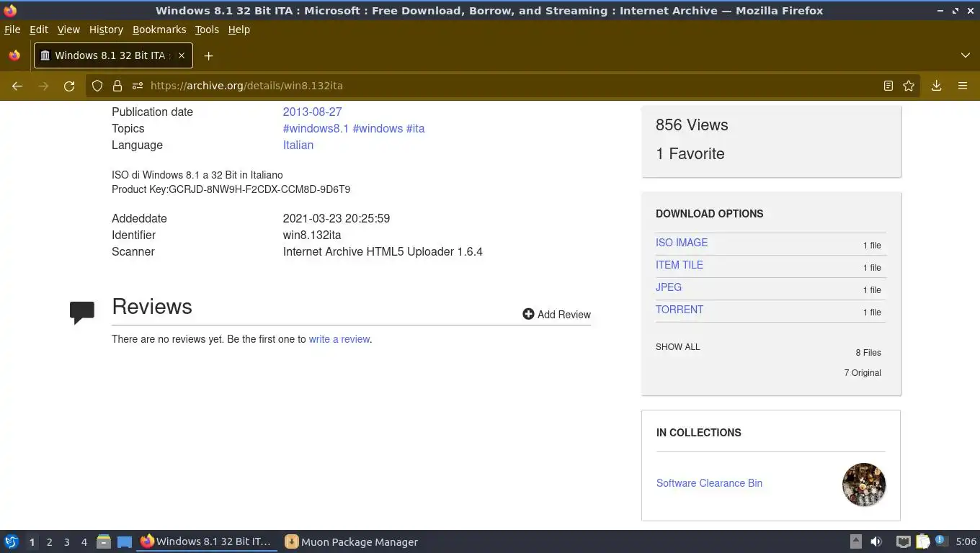Open Firefox downloads panel
The image size is (980, 553).
point(936,86)
